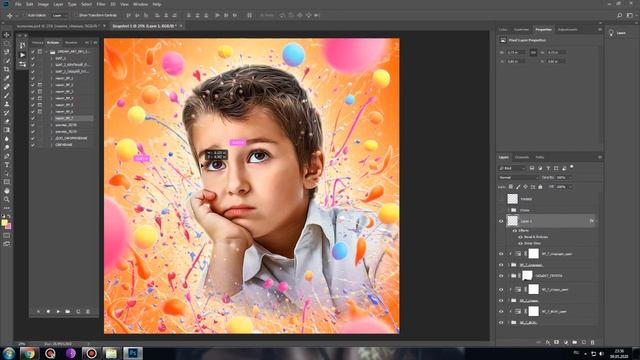Click the Play action icon in collapsed panel
Screen dimensions: 640x360
[22, 55]
